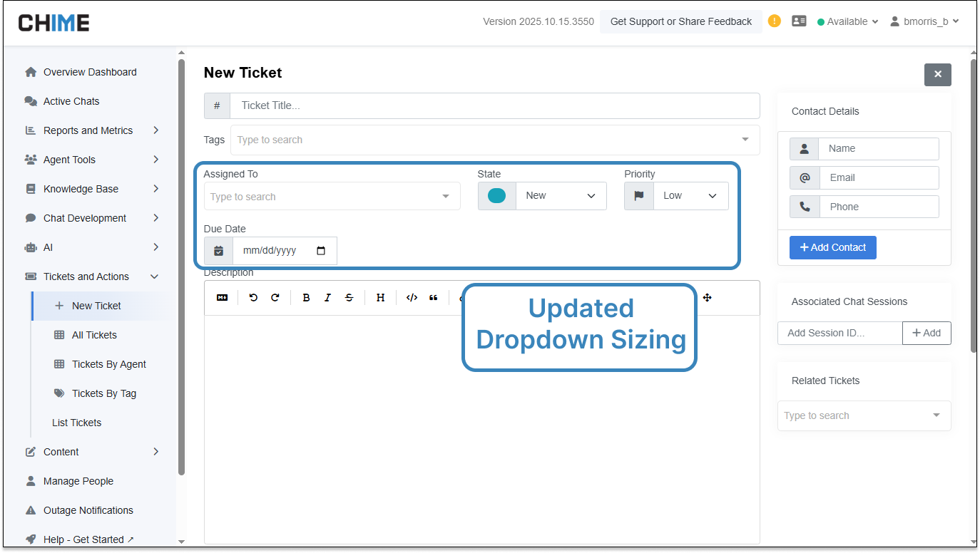The height and width of the screenshot is (553, 980).
Task: Open the contact card icon in header
Action: coord(799,21)
